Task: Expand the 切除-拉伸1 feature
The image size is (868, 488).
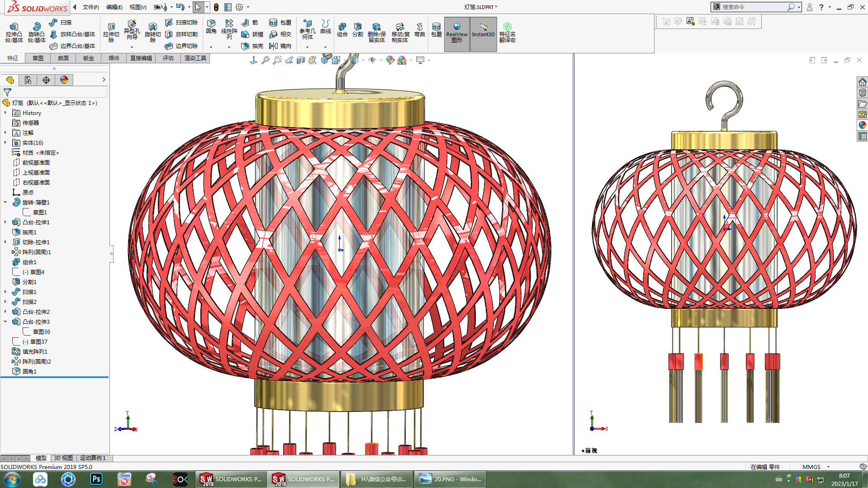Action: click(5, 242)
